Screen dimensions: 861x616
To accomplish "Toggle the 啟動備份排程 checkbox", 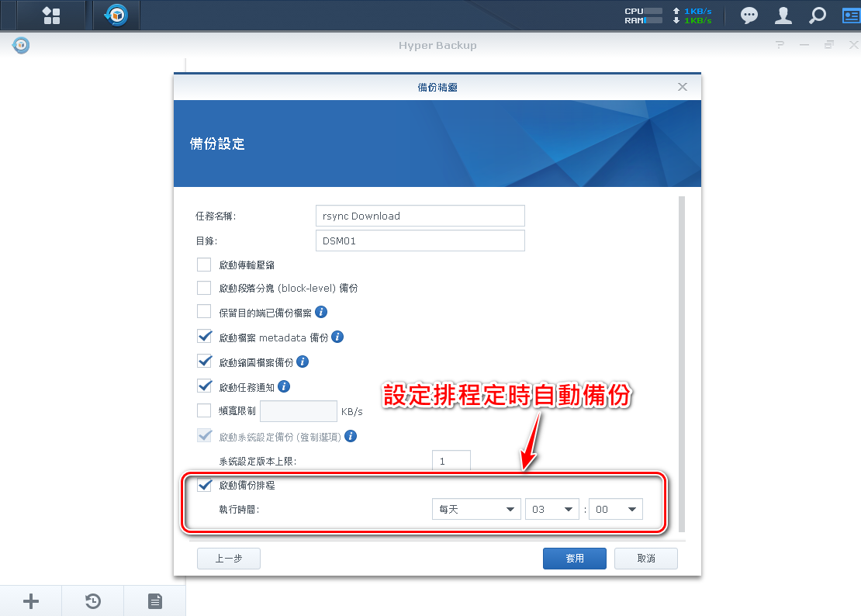I will [205, 485].
